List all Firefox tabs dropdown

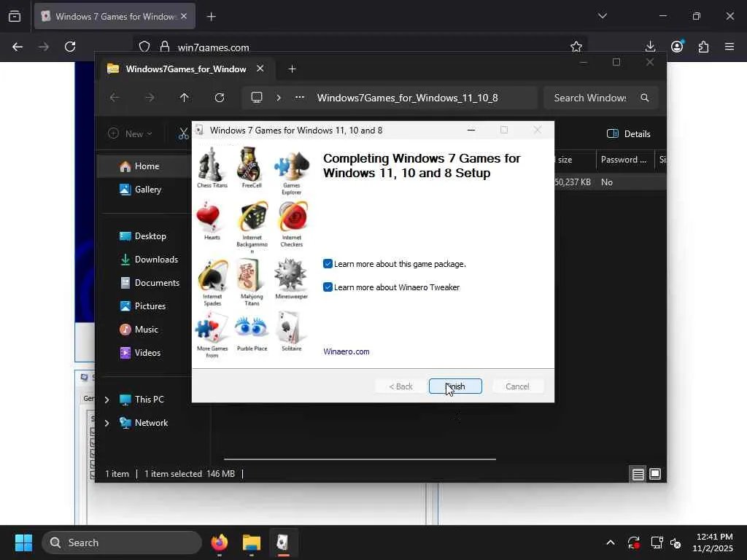pyautogui.click(x=602, y=16)
